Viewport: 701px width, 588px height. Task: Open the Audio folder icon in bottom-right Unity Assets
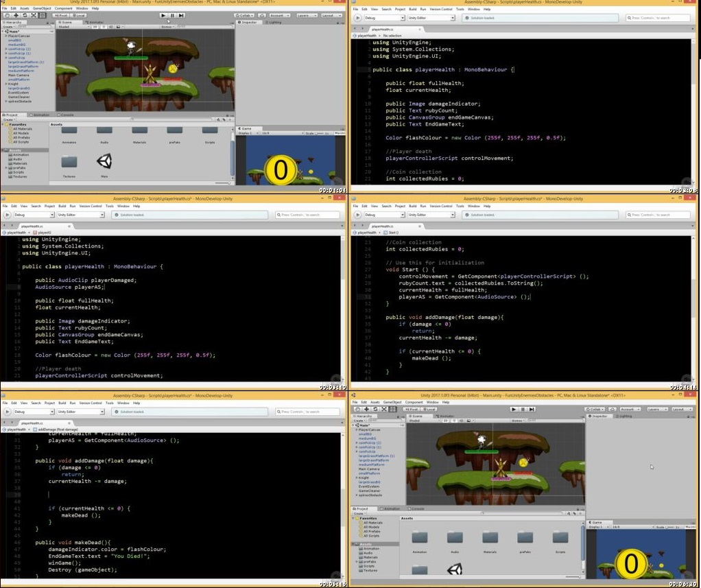point(455,537)
